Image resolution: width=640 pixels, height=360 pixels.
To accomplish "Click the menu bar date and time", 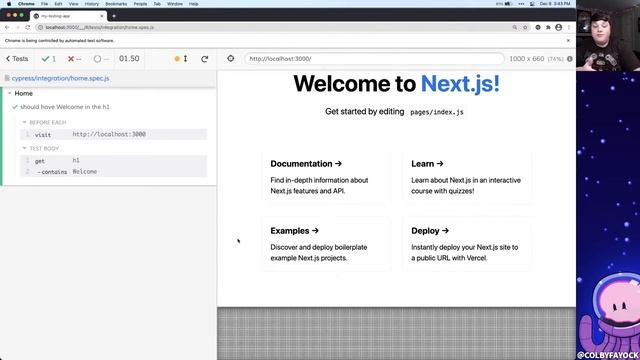I will (555, 4).
